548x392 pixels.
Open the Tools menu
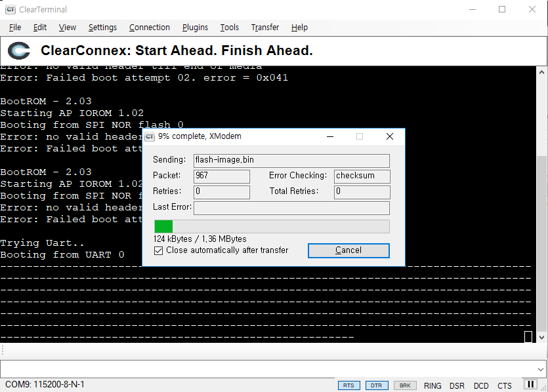click(229, 28)
